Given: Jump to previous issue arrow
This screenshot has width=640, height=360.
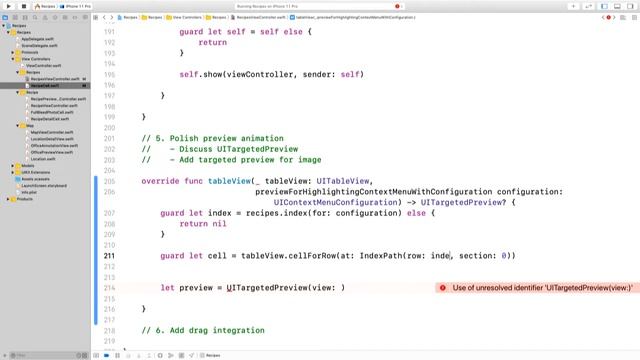Looking at the screenshot, I should [603, 18].
